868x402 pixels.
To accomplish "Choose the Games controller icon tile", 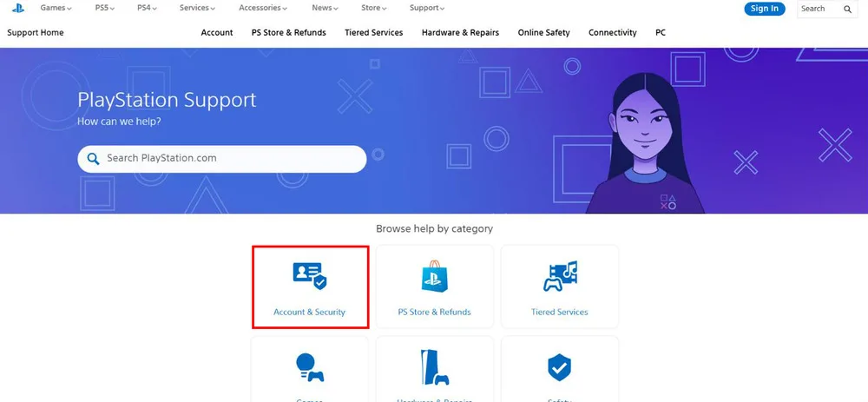I will (310, 367).
